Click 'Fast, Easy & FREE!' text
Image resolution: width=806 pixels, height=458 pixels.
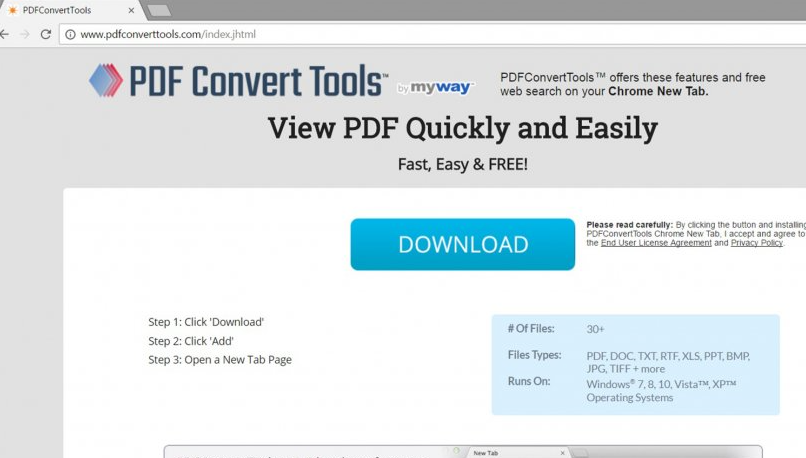(463, 164)
